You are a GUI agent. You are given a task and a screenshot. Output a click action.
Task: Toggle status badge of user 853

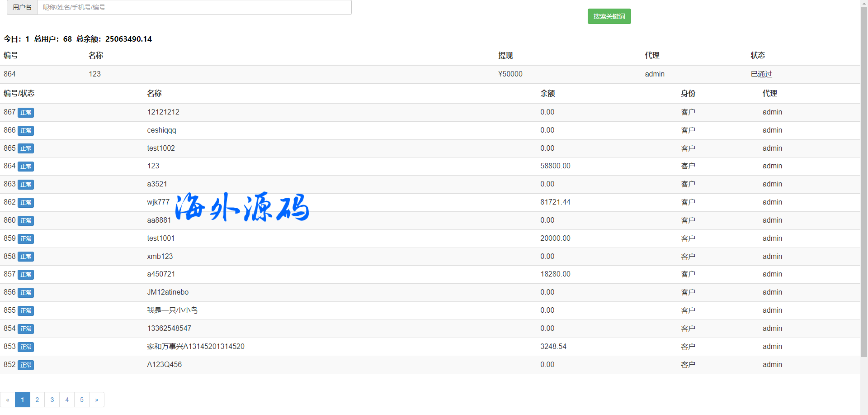coord(26,347)
